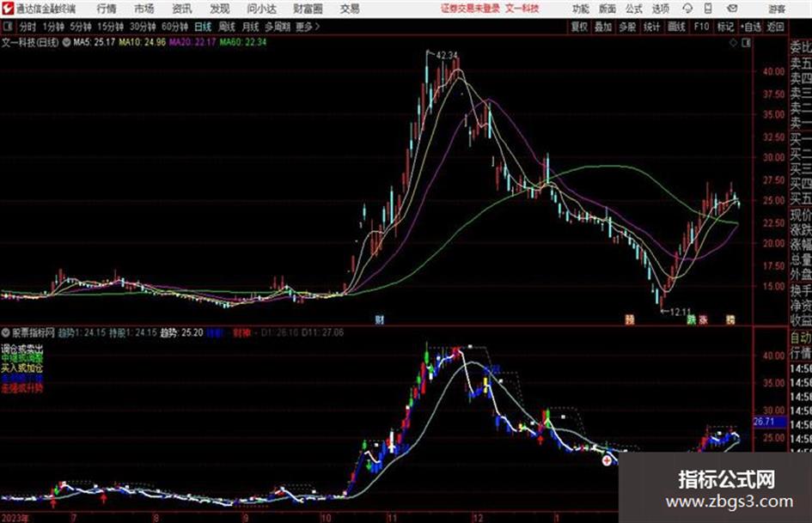The image size is (812, 523).
Task: Switch to the 60分钟 period tab
Action: pyautogui.click(x=174, y=27)
